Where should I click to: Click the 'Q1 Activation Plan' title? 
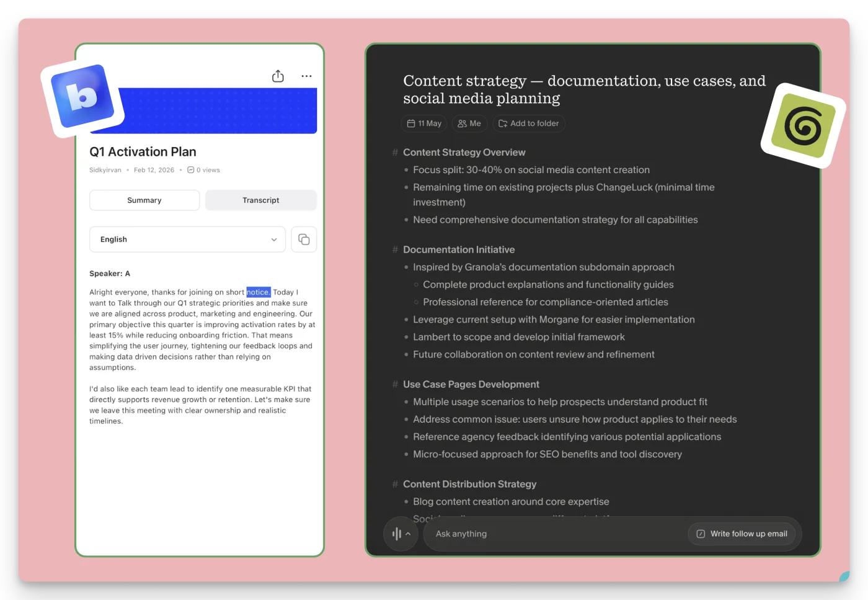[143, 152]
